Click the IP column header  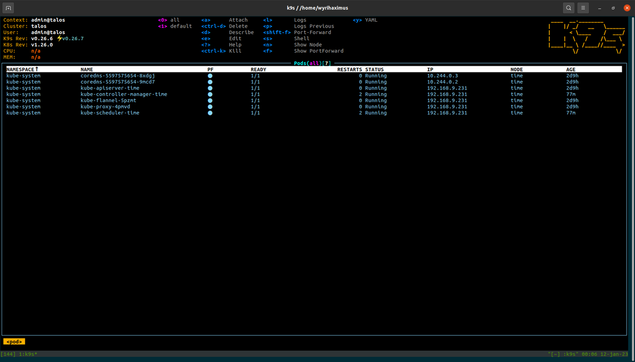tap(430, 69)
